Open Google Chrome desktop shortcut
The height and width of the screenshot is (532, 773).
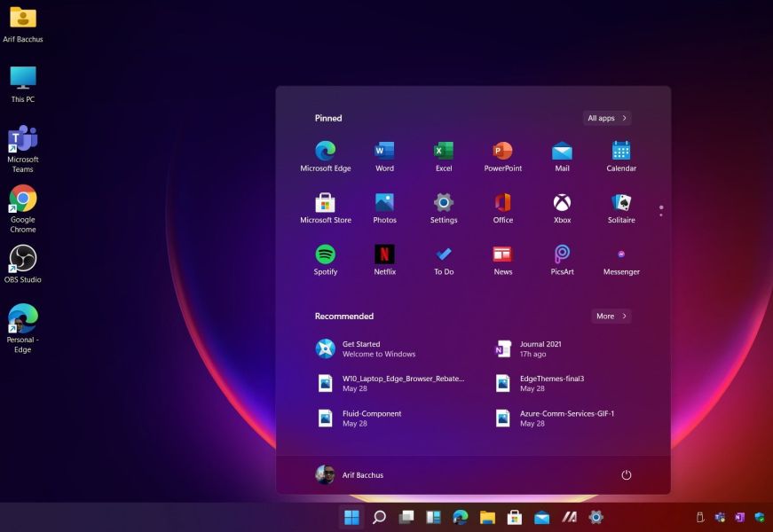[x=23, y=208]
